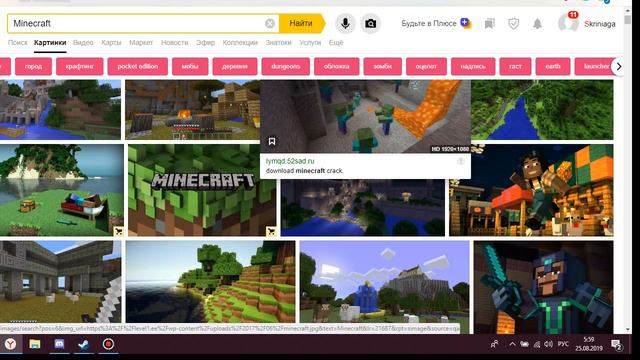Switch to the Услуги tab
640x360 pixels.
tap(310, 42)
